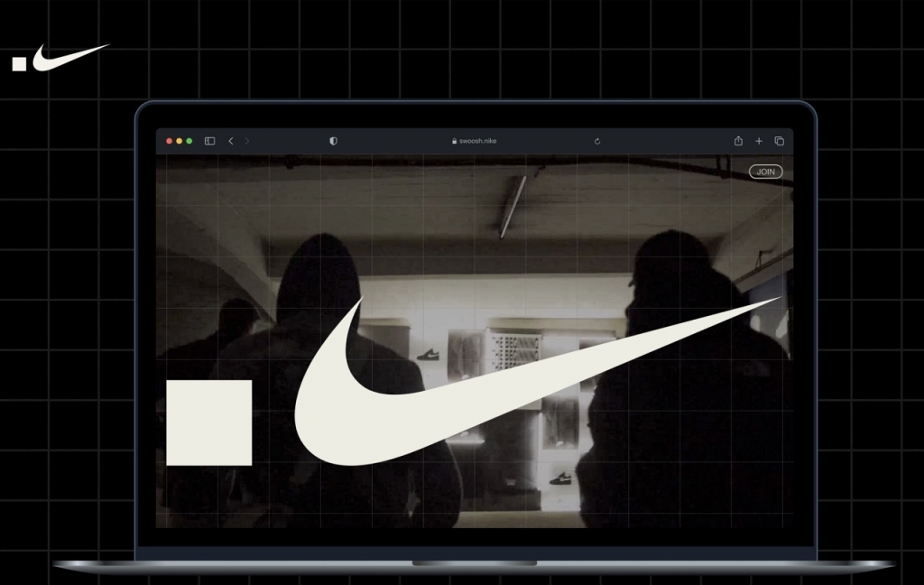This screenshot has height=585, width=924.
Task: Open the privacy shield report icon
Action: click(x=334, y=141)
